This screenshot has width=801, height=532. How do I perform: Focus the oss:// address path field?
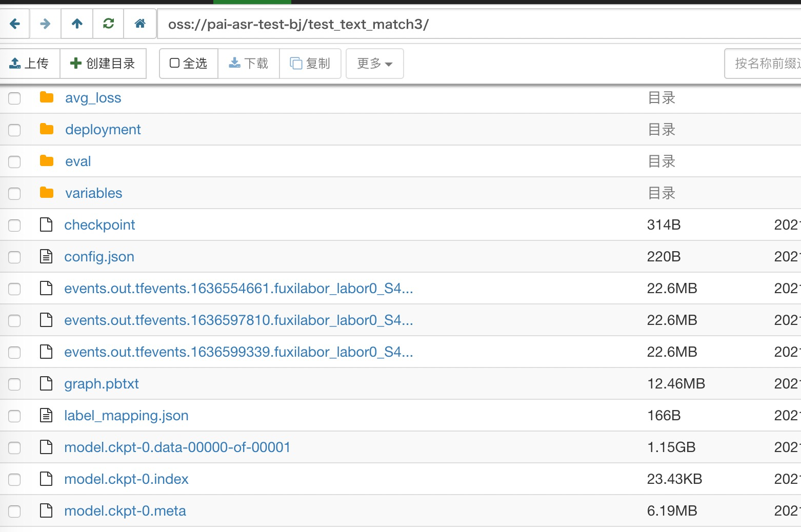pyautogui.click(x=479, y=24)
